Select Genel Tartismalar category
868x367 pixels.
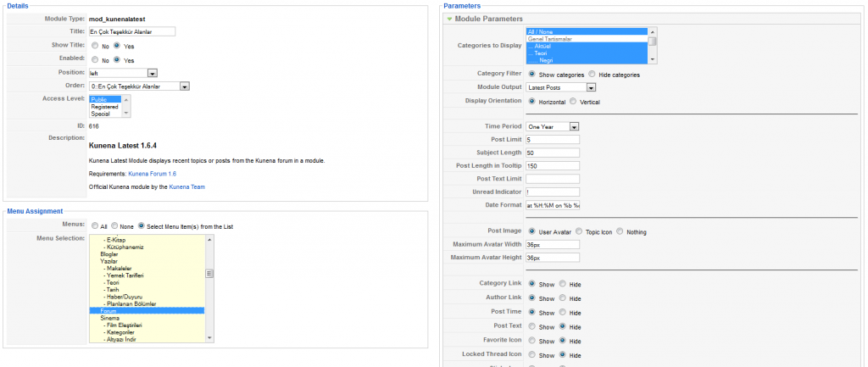(587, 39)
